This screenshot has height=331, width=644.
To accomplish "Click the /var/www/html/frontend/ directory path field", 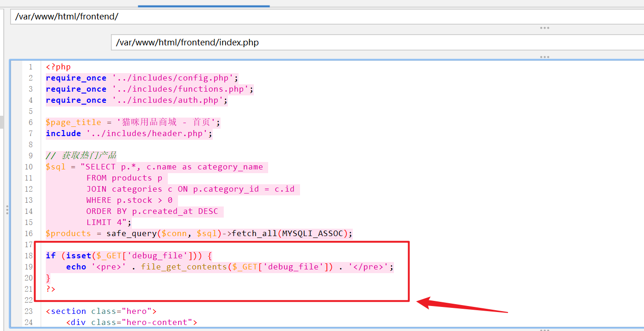I will point(324,17).
